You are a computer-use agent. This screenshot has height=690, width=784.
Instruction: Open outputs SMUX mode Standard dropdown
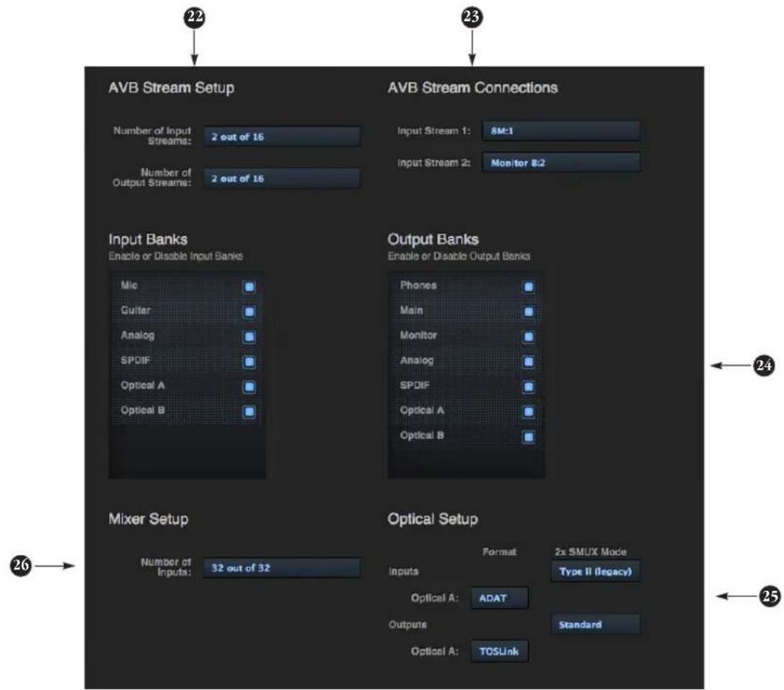[x=595, y=624]
